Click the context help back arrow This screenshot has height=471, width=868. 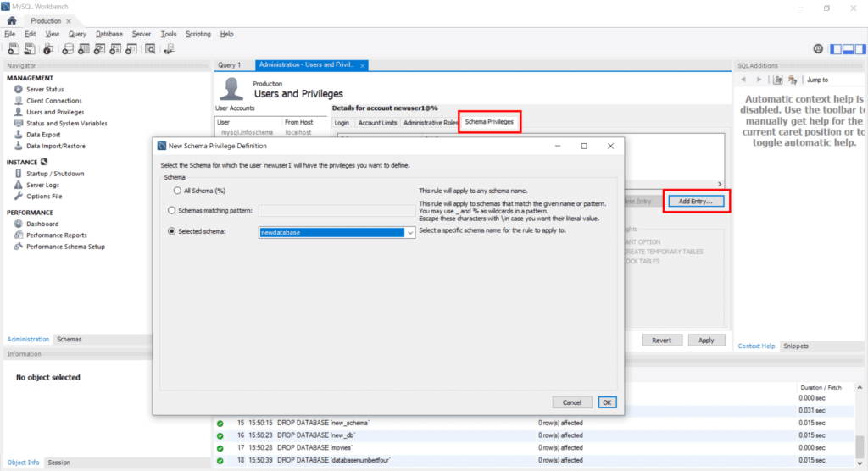pyautogui.click(x=743, y=80)
